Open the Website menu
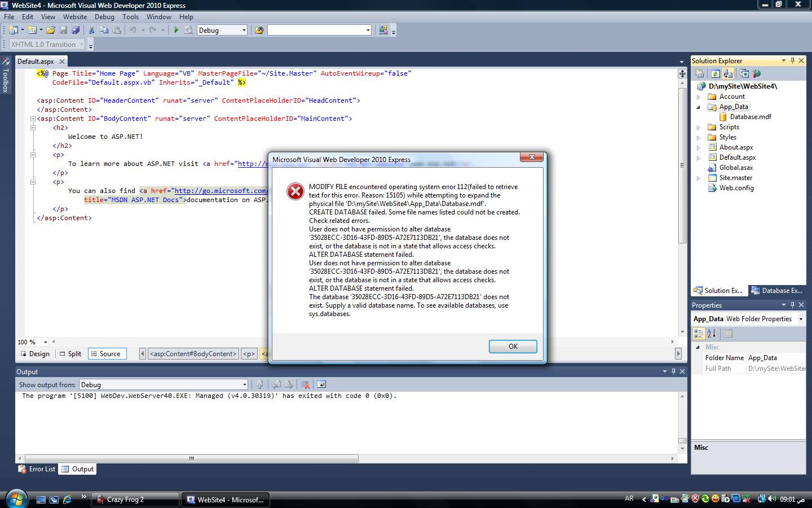Viewport: 812px width, 508px height. 75,17
